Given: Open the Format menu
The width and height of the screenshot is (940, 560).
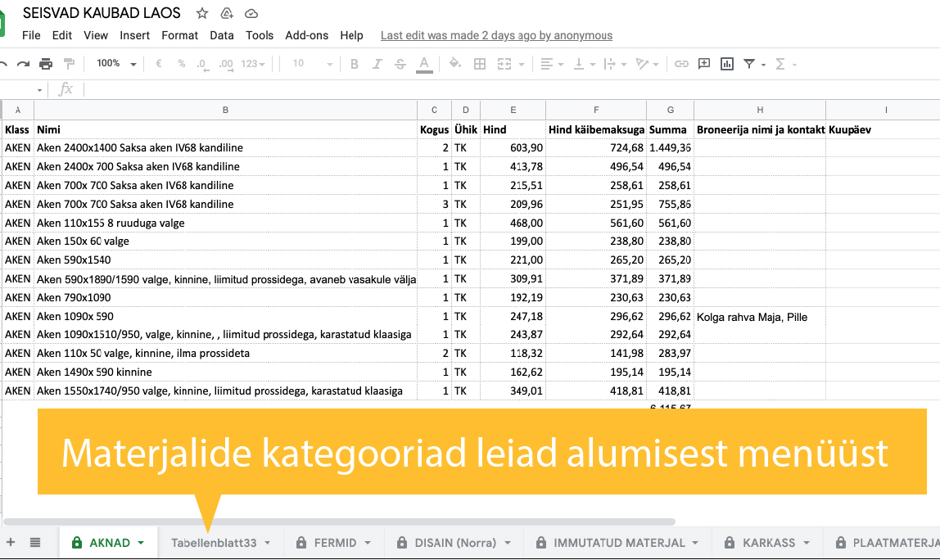Looking at the screenshot, I should (x=179, y=35).
